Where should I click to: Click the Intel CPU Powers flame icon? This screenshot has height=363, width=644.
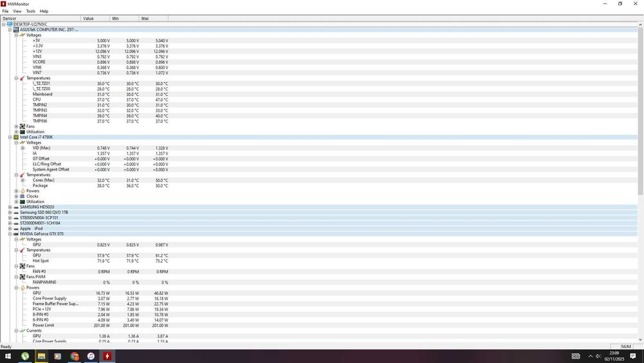click(x=23, y=191)
